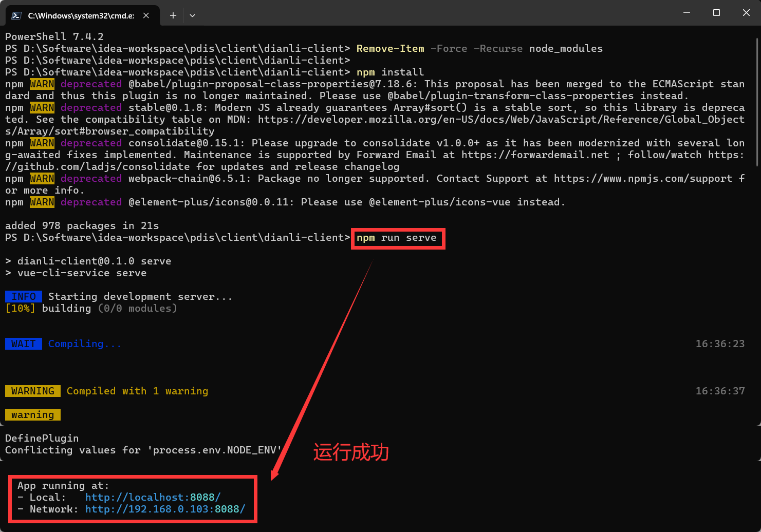Screen dimensions: 761x532
Task: Close the terminal window
Action: tap(746, 12)
